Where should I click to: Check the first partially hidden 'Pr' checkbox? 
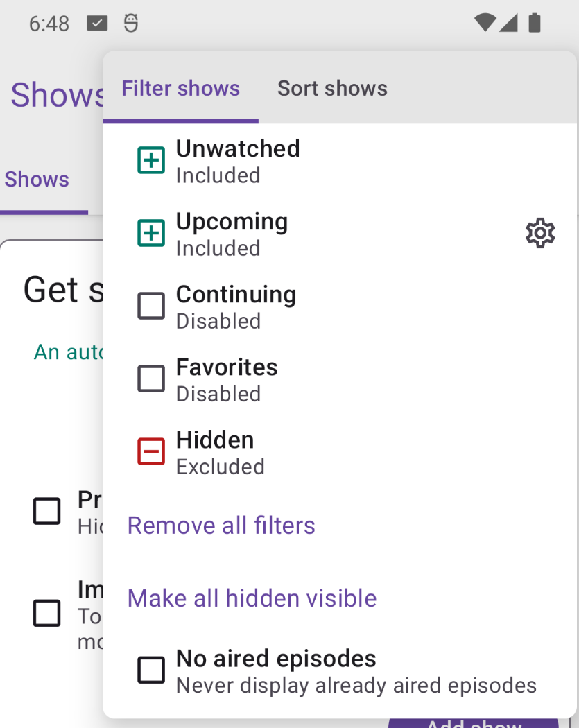(47, 511)
